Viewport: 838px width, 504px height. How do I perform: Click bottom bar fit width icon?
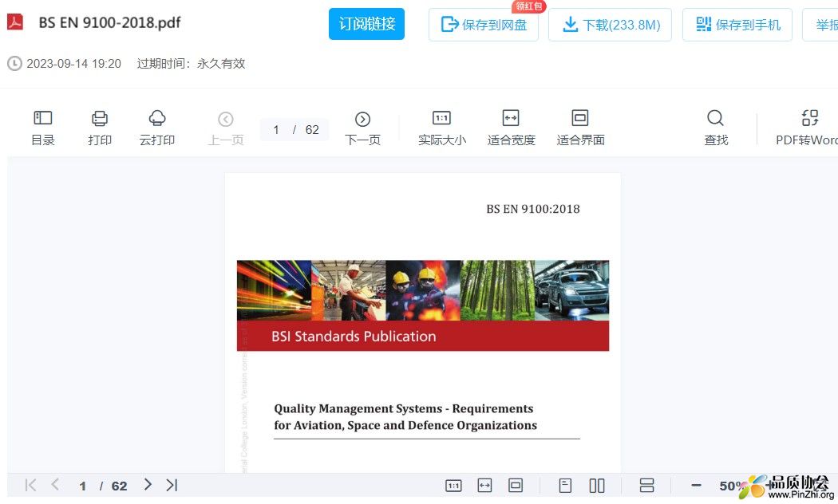tap(484, 486)
